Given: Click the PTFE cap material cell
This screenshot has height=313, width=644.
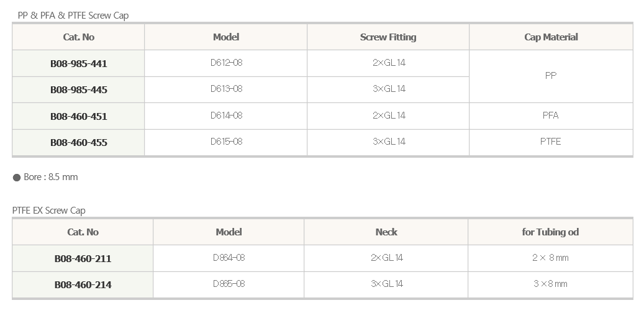Looking at the screenshot, I should (551, 143).
